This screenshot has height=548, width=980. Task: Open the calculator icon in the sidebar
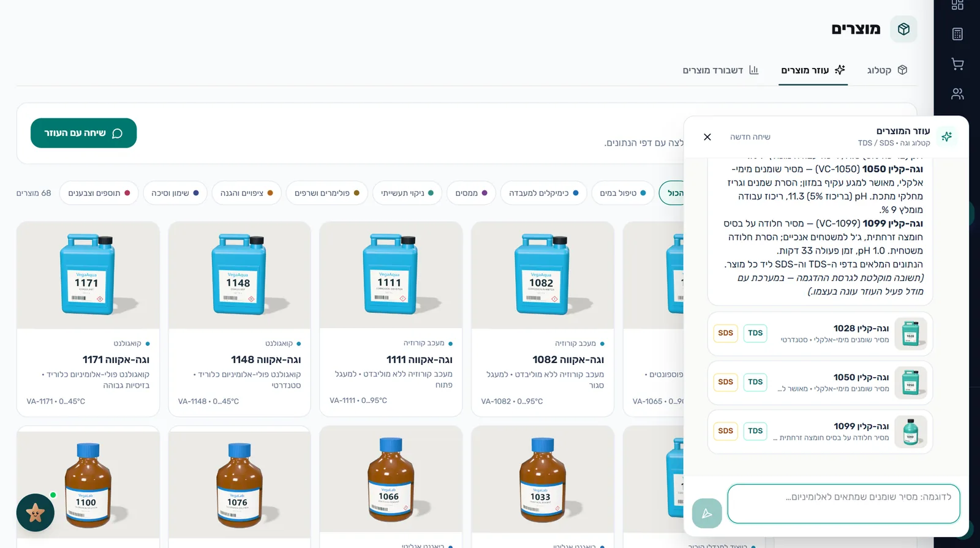(x=957, y=34)
